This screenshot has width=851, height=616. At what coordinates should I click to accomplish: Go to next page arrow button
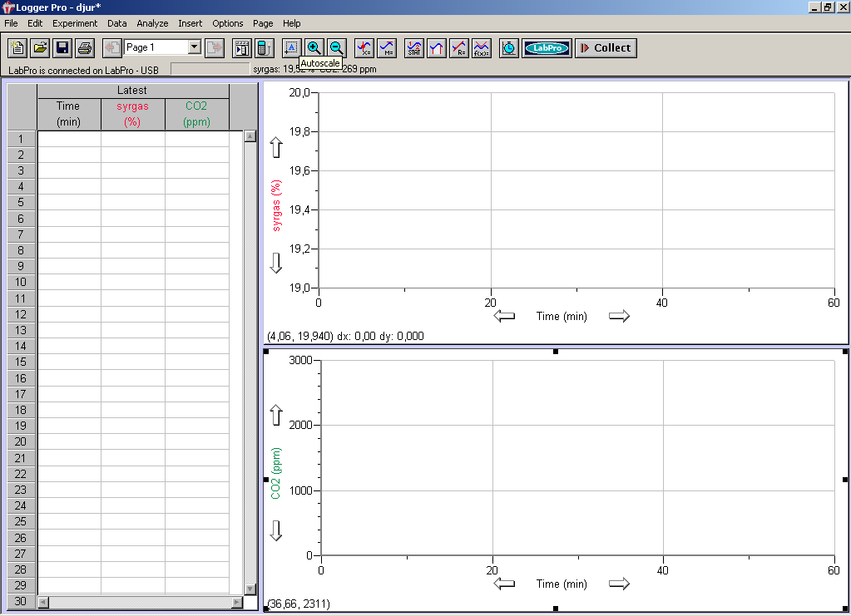pos(215,47)
